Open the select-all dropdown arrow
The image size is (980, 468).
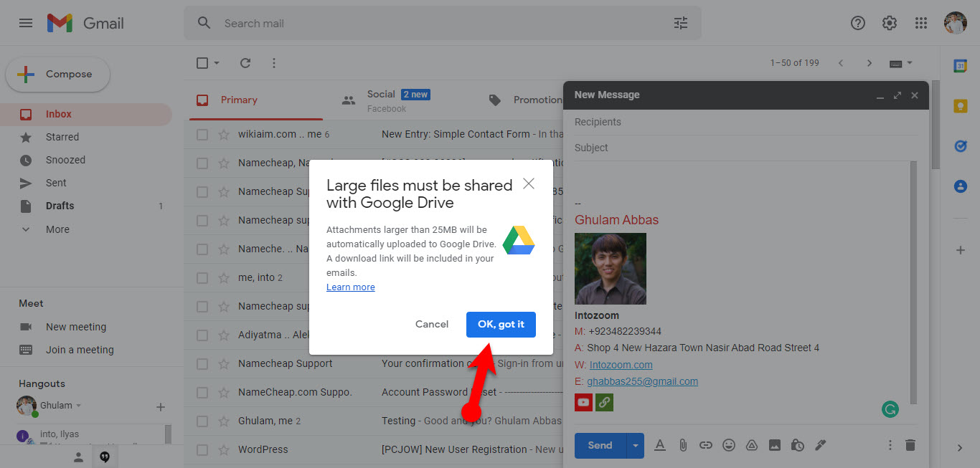click(x=217, y=63)
